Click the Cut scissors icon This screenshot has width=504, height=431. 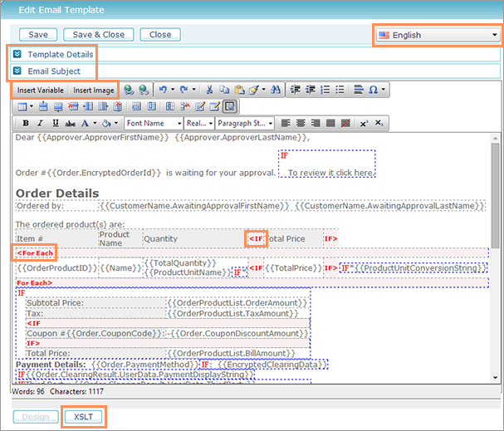coord(210,90)
